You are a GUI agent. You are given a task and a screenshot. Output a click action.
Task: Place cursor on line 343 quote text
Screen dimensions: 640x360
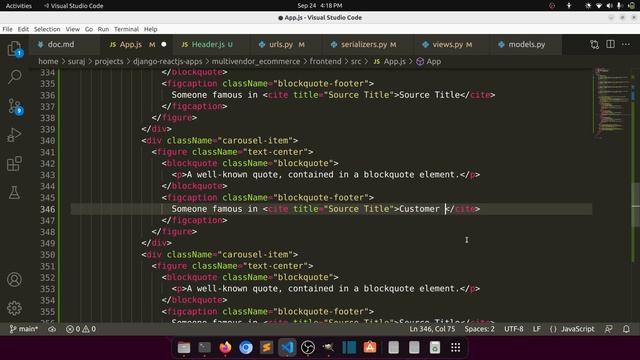tap(323, 175)
